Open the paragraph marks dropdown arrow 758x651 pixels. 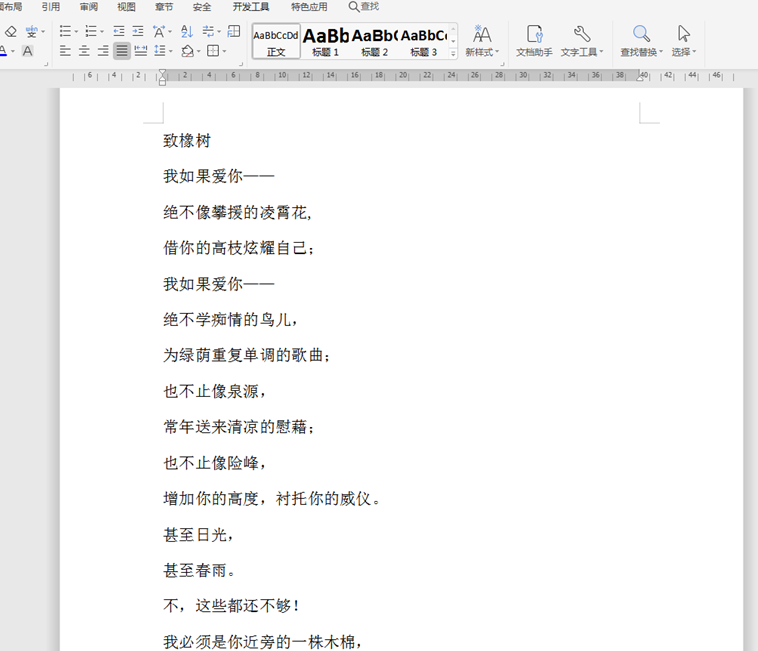219,32
